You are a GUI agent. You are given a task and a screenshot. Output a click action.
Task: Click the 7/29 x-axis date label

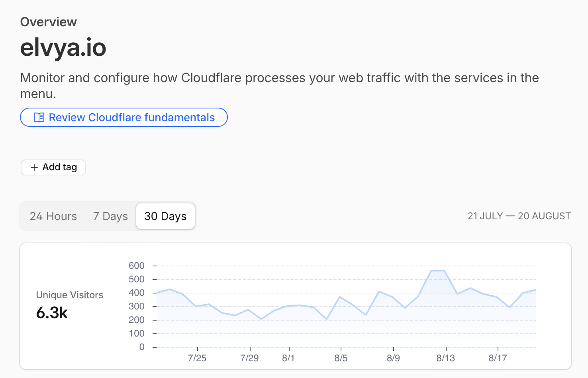[x=250, y=358]
